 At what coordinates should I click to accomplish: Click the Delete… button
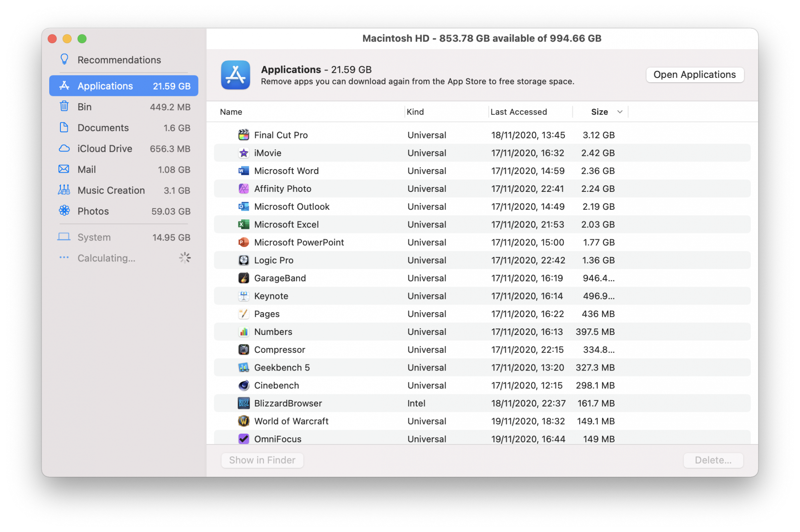click(x=713, y=460)
